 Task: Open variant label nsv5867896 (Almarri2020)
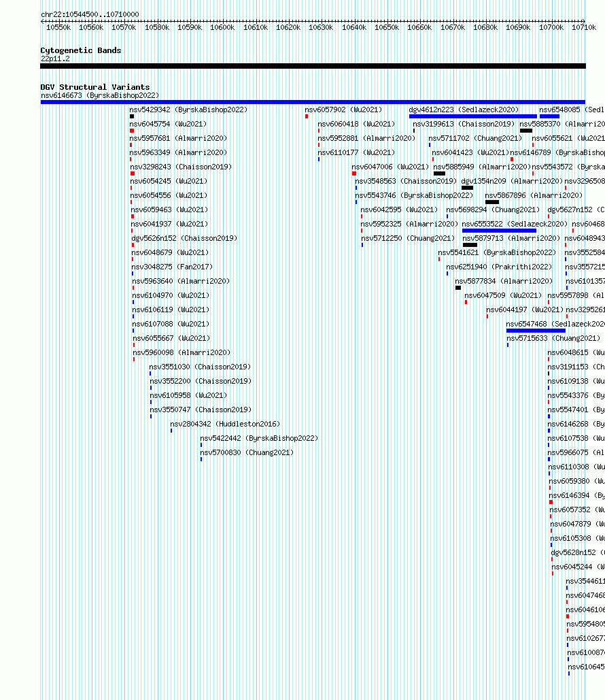pyautogui.click(x=534, y=195)
